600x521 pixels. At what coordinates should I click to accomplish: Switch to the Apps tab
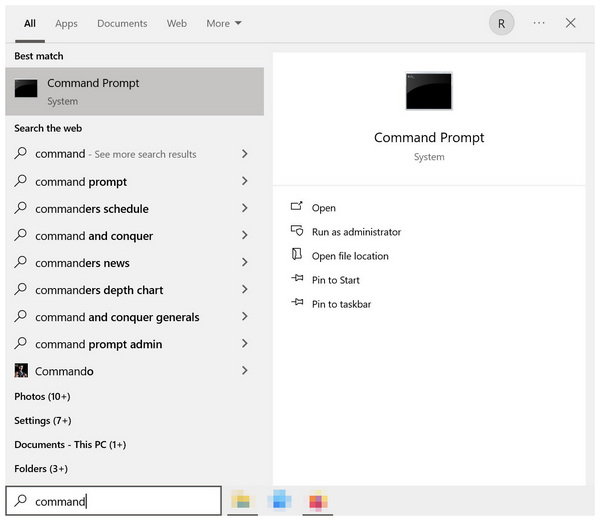66,23
